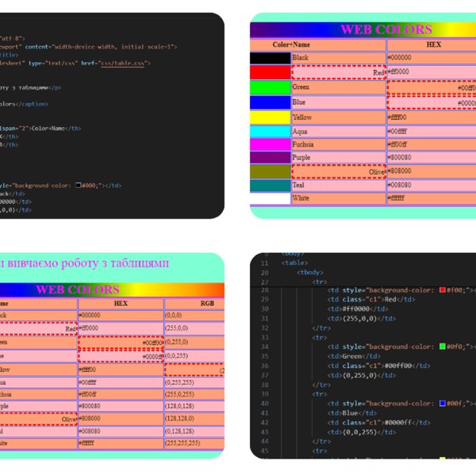Click the Color+Name header in the swatch table
Viewport: 476px width, 476px height.
(x=318, y=45)
